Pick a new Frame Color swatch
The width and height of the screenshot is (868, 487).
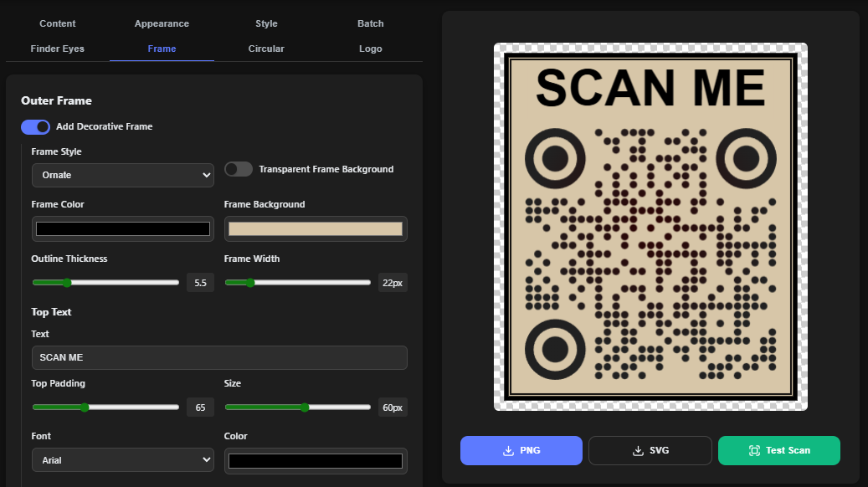(x=123, y=228)
